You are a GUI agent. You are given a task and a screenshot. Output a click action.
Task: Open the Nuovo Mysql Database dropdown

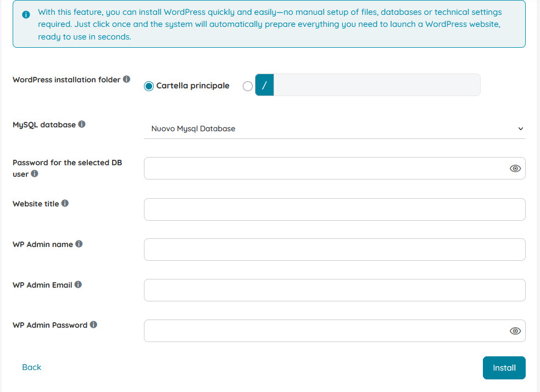334,128
